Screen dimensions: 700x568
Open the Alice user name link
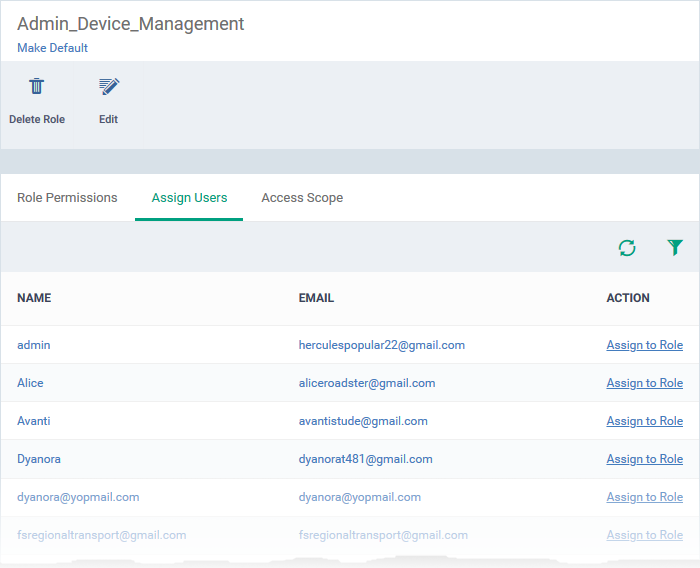click(30, 383)
